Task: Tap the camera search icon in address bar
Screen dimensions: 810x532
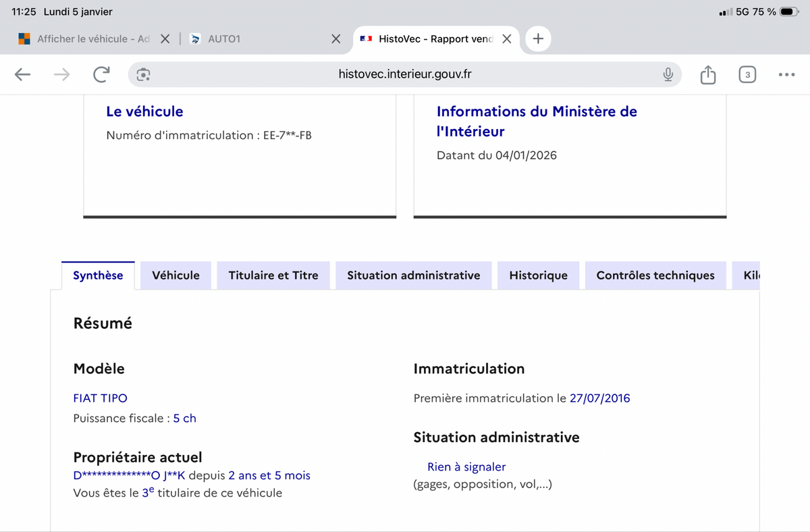Action: click(143, 75)
